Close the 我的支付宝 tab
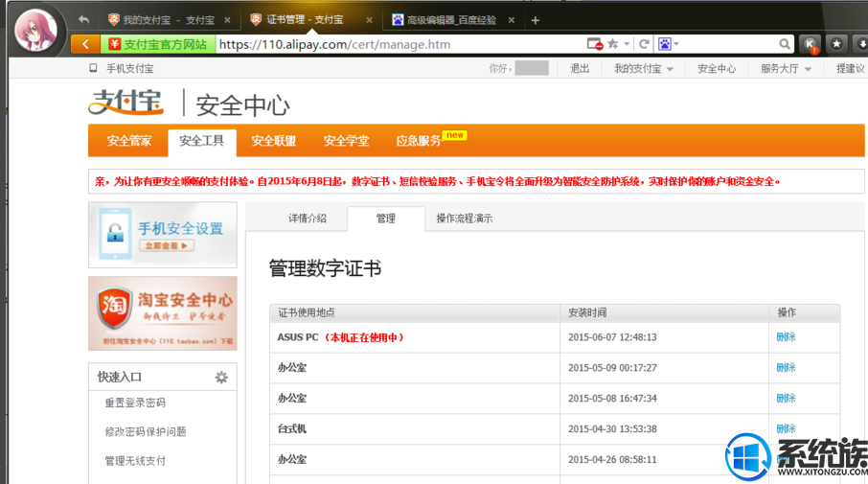Screen dimensions: 868x484 [227, 20]
